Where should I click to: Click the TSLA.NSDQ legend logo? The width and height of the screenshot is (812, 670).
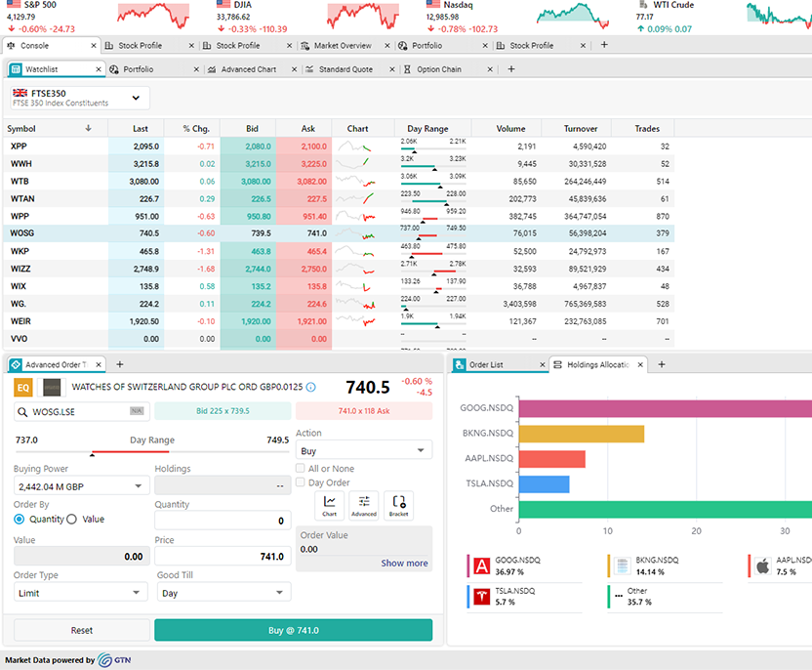tap(481, 597)
